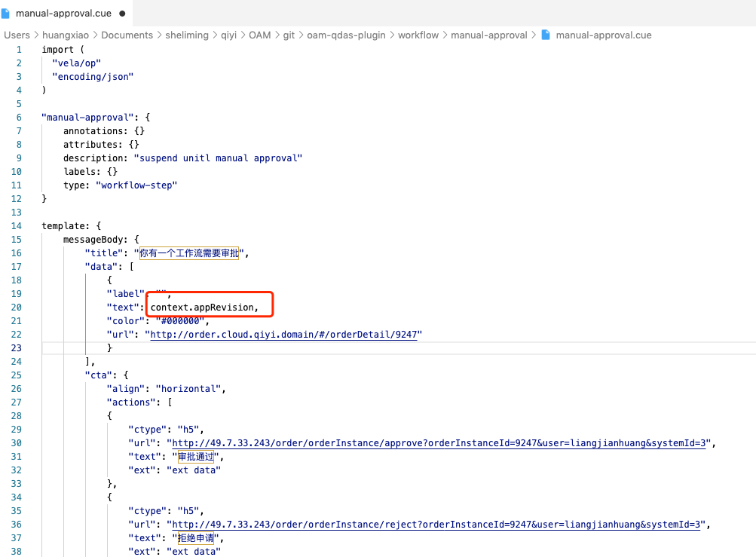Click the line number 6 in the gutter
756x557 pixels.
[18, 117]
